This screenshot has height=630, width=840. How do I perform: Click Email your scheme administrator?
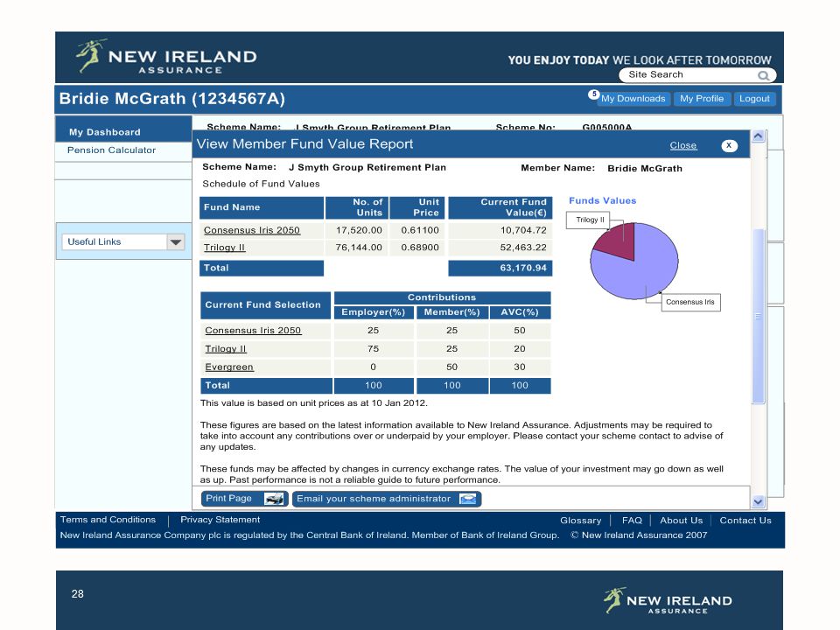[x=386, y=499]
